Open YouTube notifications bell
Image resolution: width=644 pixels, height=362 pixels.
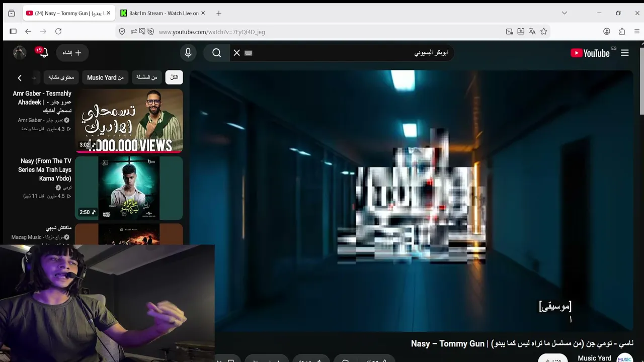coord(43,52)
